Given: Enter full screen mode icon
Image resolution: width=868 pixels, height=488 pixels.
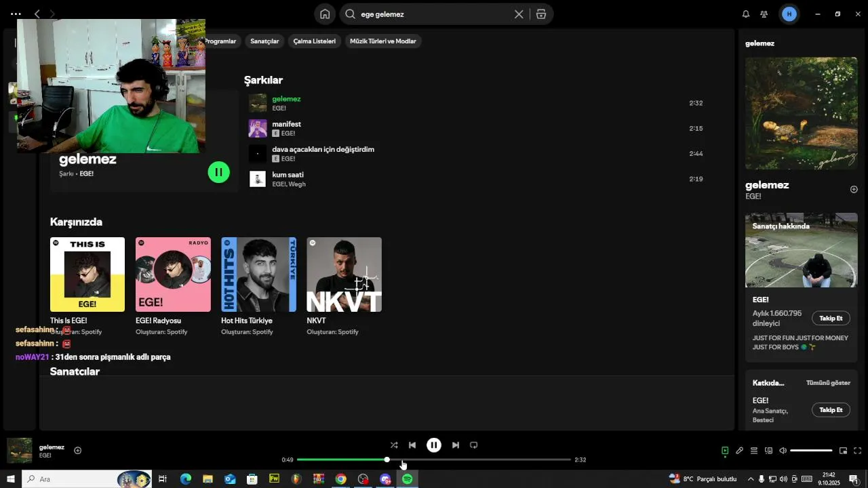Looking at the screenshot, I should 857,451.
